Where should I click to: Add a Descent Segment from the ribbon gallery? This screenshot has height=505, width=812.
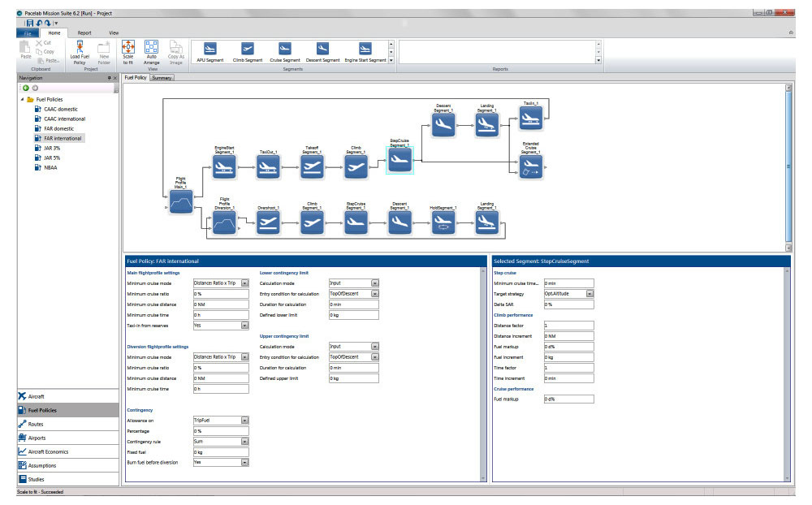(322, 52)
